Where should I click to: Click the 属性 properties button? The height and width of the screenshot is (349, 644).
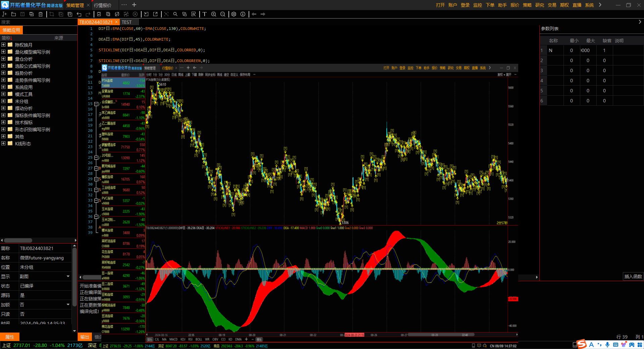pyautogui.click(x=10, y=337)
